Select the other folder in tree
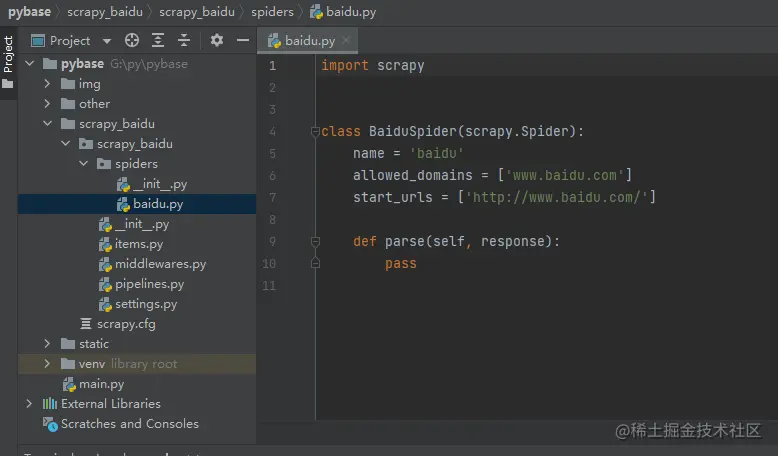The height and width of the screenshot is (456, 778). [x=94, y=104]
